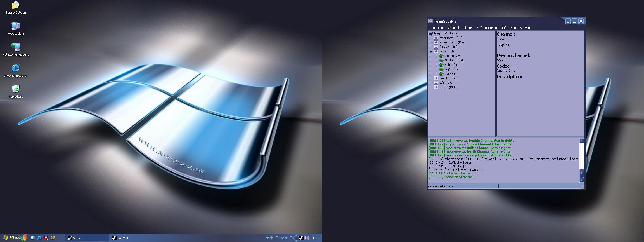The image size is (644, 242).
Task: Open the Recording menu
Action: [491, 28]
